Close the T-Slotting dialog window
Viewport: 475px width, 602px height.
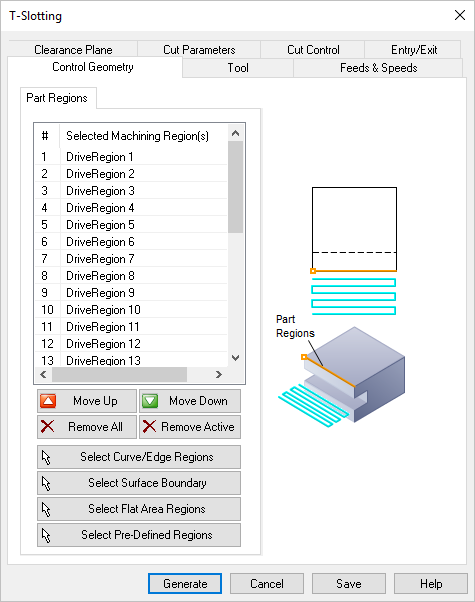click(x=460, y=15)
